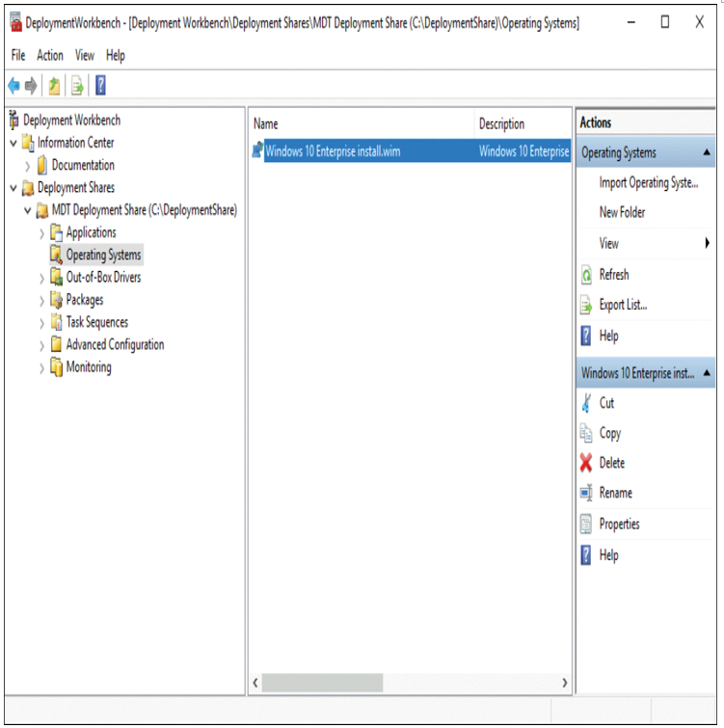The width and height of the screenshot is (724, 728).
Task: Click the scissors Cut icon
Action: 587,403
